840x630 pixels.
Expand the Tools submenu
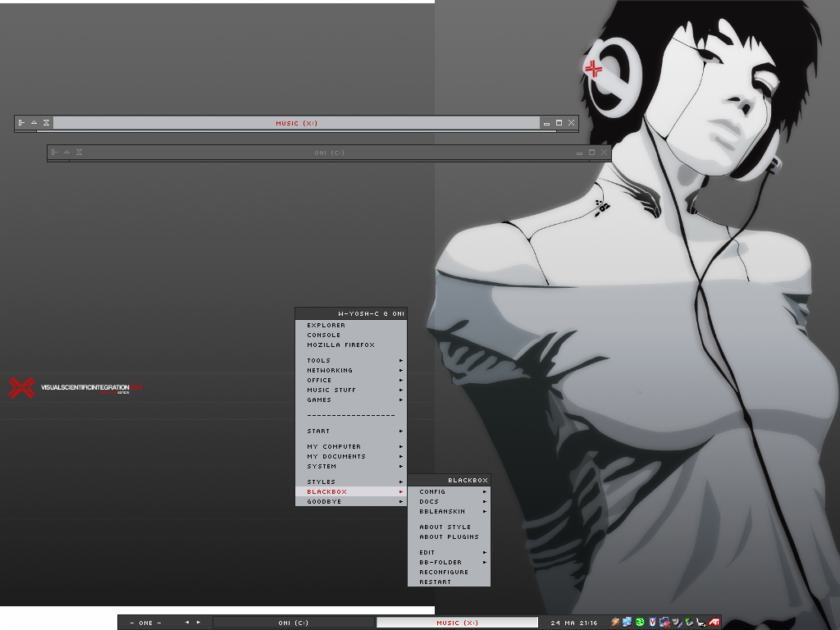pos(351,361)
